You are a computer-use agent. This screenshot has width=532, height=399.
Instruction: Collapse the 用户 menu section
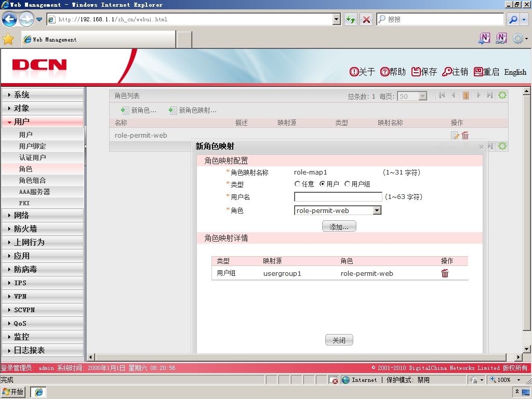coord(43,122)
